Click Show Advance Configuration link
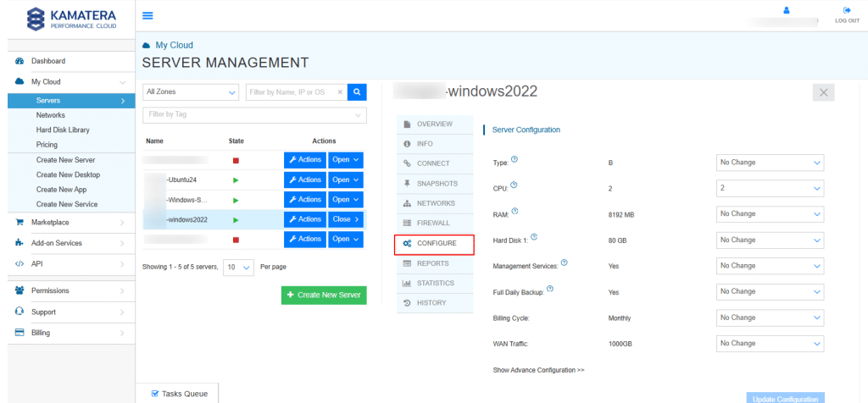 tap(538, 370)
